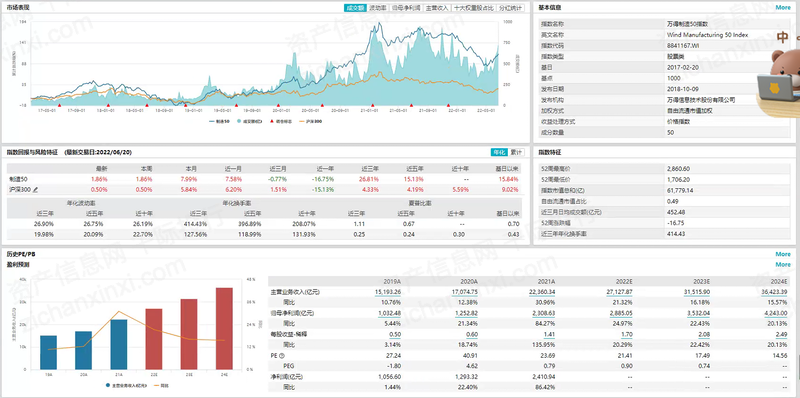800x398 pixels.
Task: Toggle the red triangle 调整样本 legend icon
Action: tap(271, 121)
